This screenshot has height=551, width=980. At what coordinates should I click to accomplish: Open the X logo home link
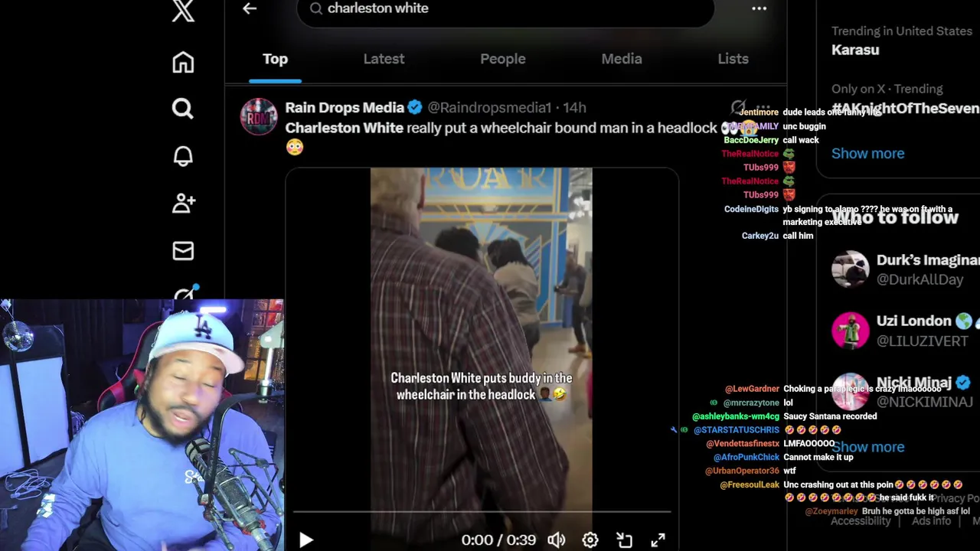click(x=183, y=11)
